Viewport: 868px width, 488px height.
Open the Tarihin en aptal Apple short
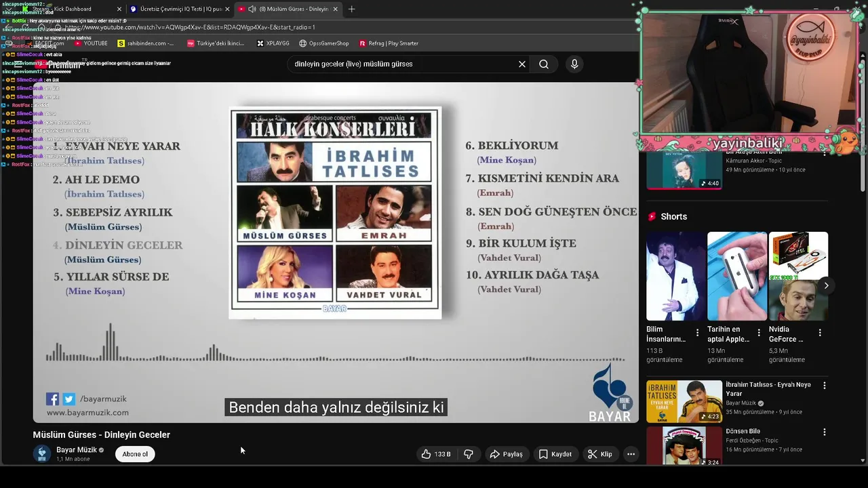pos(737,276)
